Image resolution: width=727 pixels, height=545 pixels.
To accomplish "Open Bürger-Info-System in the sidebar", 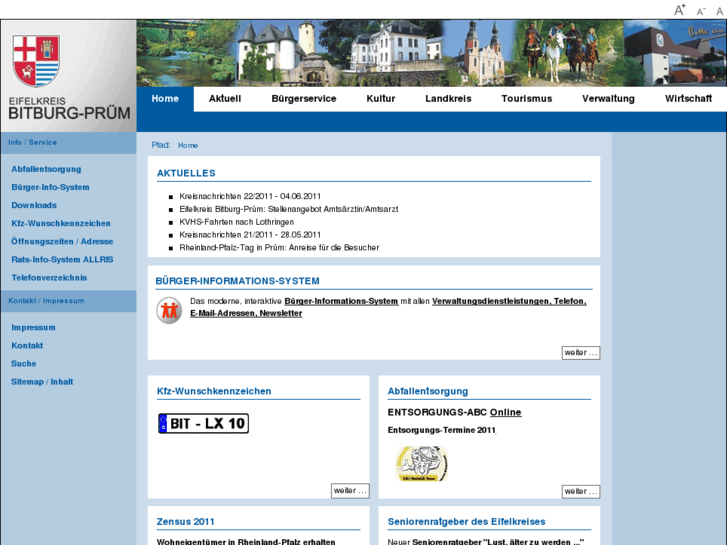I will tap(50, 187).
